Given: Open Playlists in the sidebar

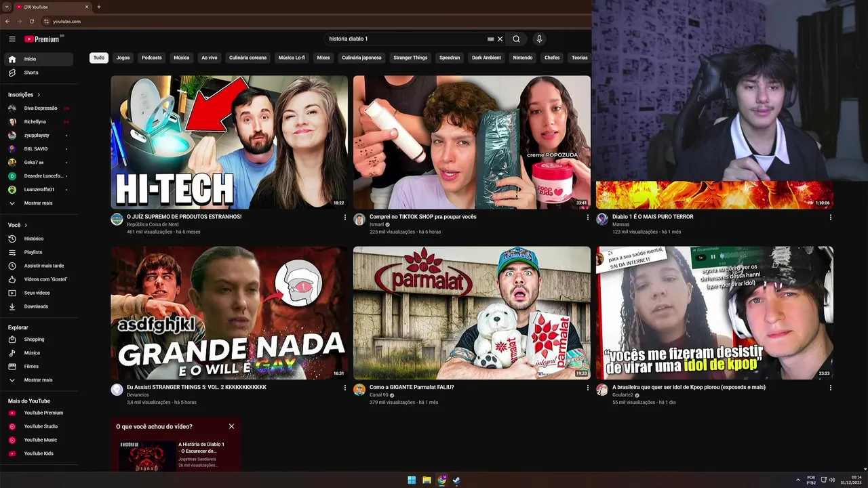Looking at the screenshot, I should pyautogui.click(x=38, y=252).
